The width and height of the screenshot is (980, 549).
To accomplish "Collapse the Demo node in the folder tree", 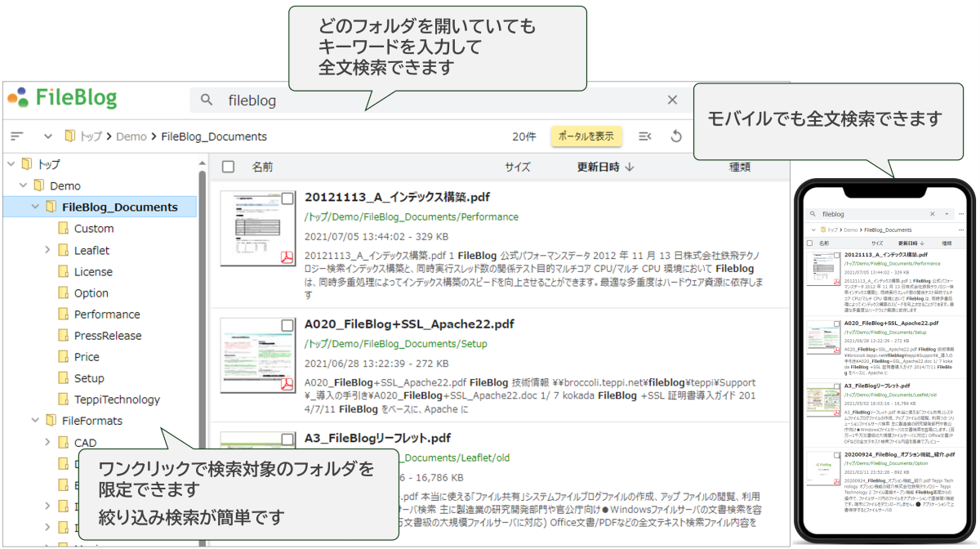I will tap(23, 185).
